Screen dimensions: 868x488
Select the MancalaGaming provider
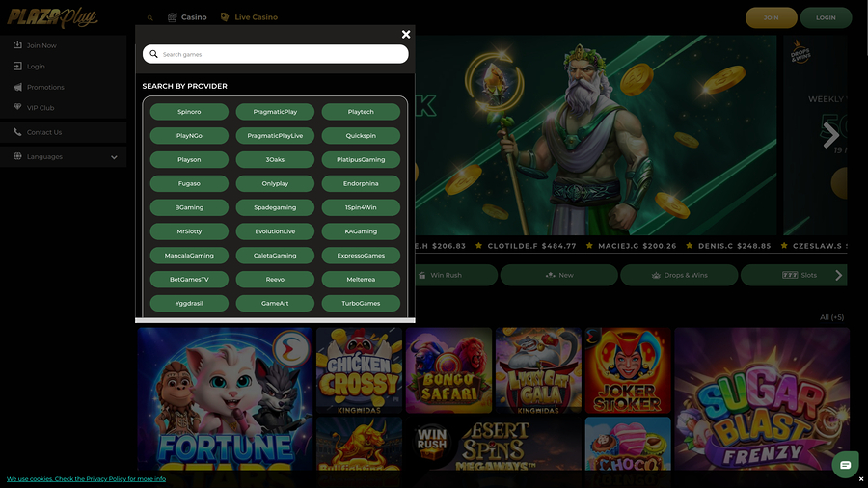click(189, 256)
